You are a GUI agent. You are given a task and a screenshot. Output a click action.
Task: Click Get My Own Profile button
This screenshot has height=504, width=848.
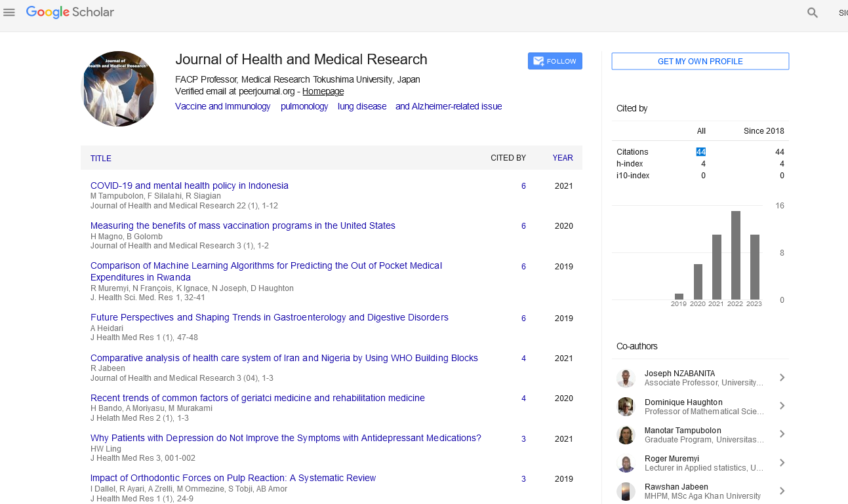pos(700,62)
